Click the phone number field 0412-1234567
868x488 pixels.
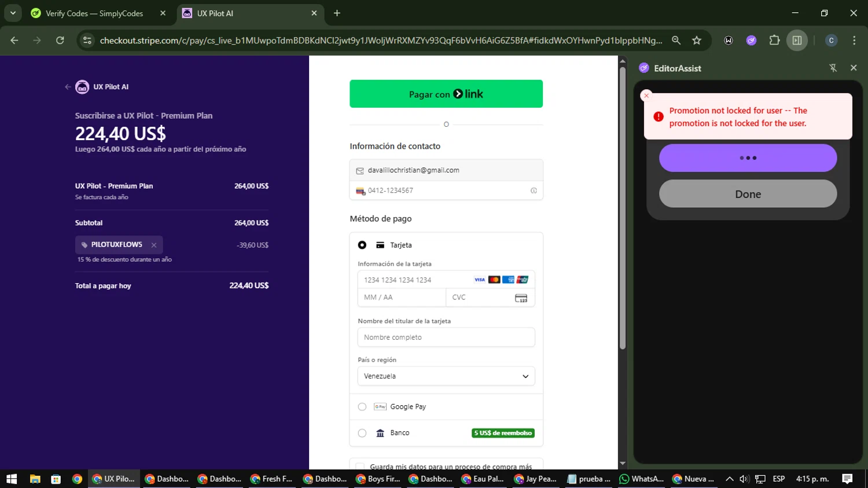tap(446, 190)
